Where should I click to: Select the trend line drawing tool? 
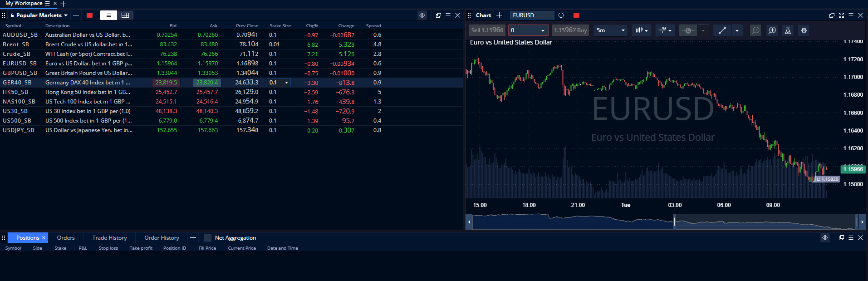tap(722, 30)
